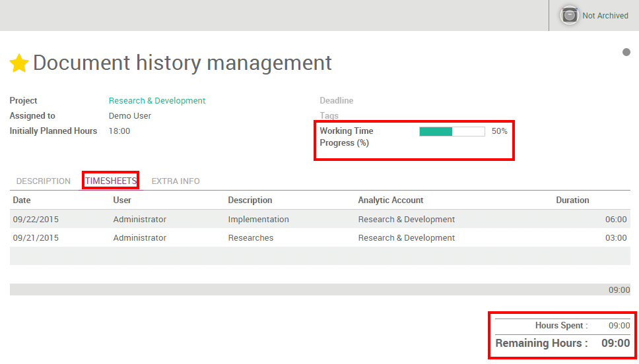Screen dimensions: 639x364
Task: Sort by the User column header
Action: click(x=122, y=200)
